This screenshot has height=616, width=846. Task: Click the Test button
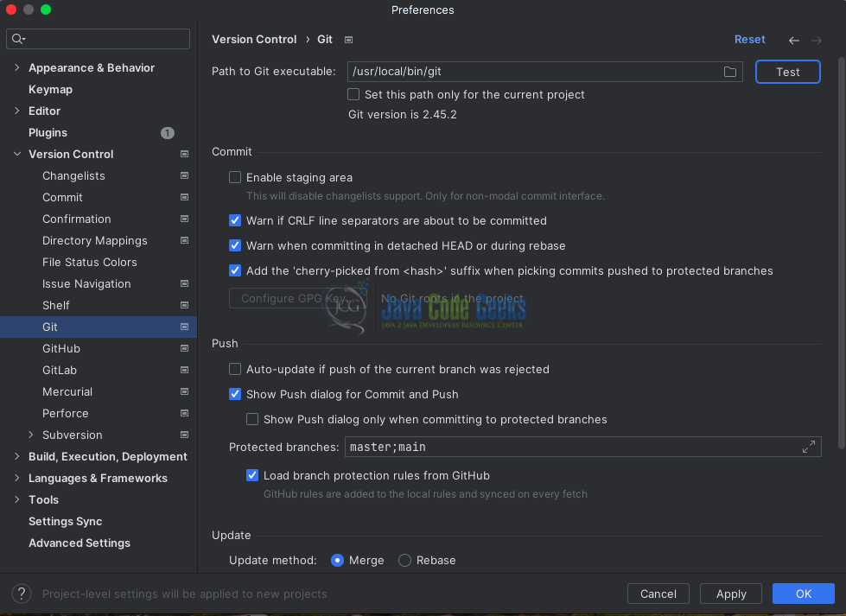pyautogui.click(x=788, y=72)
